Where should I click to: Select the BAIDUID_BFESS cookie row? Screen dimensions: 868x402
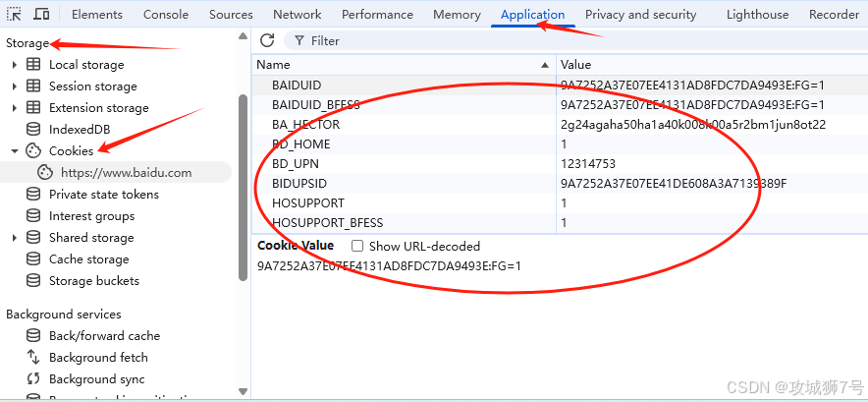click(x=560, y=105)
